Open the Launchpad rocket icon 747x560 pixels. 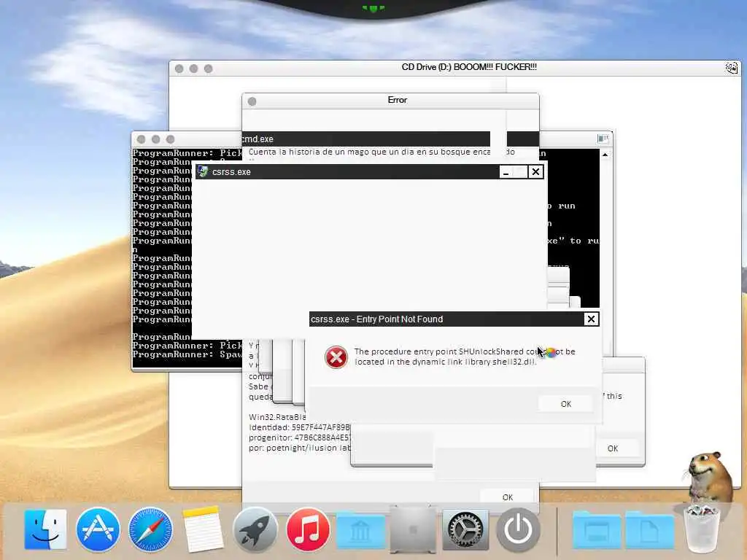click(x=255, y=529)
